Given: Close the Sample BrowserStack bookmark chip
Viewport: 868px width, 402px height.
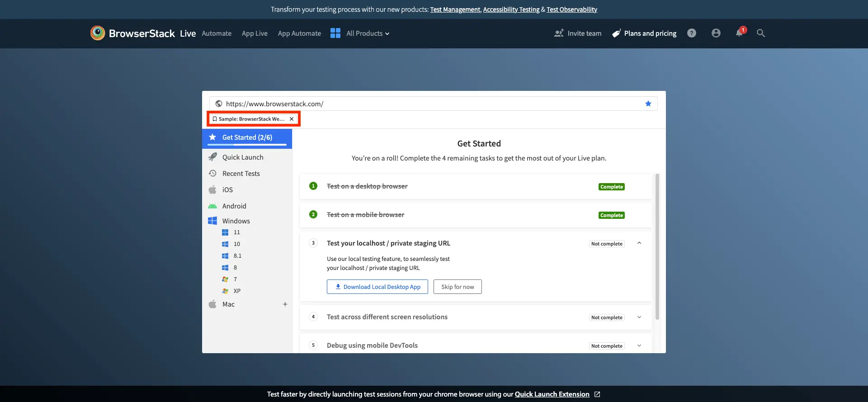Looking at the screenshot, I should pos(292,119).
